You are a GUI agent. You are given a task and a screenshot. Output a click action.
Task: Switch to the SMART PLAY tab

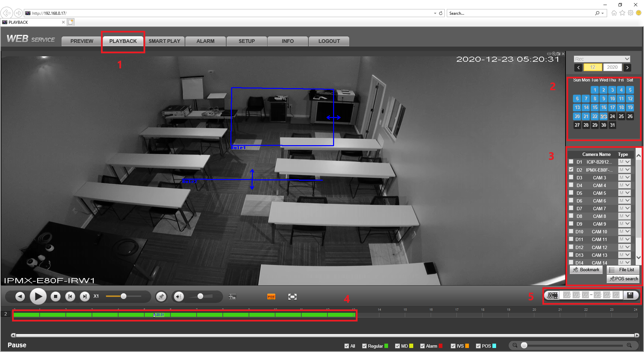tap(164, 41)
